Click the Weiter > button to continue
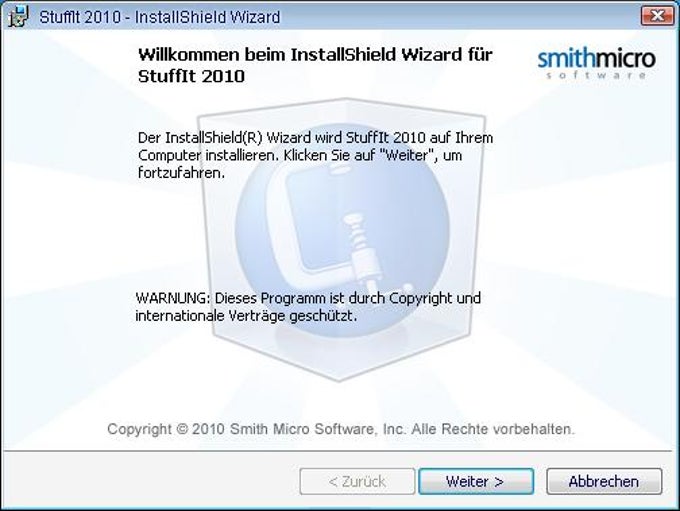This screenshot has width=680, height=511. [476, 481]
